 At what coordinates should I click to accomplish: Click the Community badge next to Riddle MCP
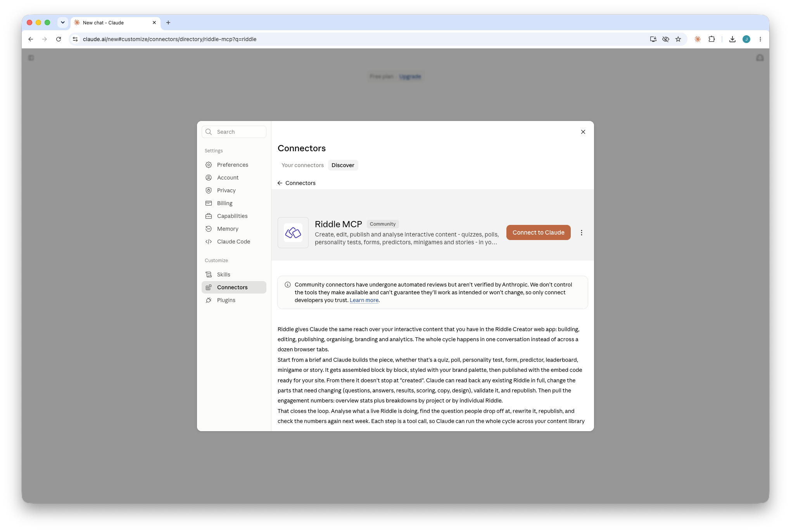(x=383, y=224)
